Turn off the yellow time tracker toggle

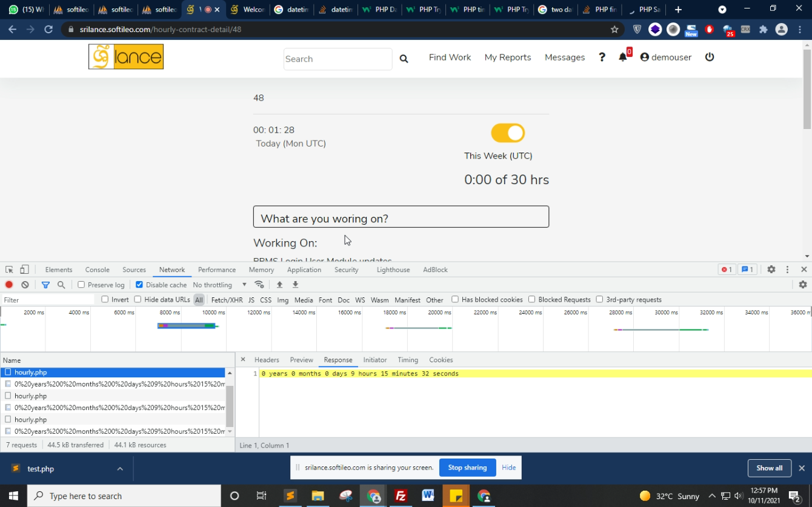[x=507, y=133]
